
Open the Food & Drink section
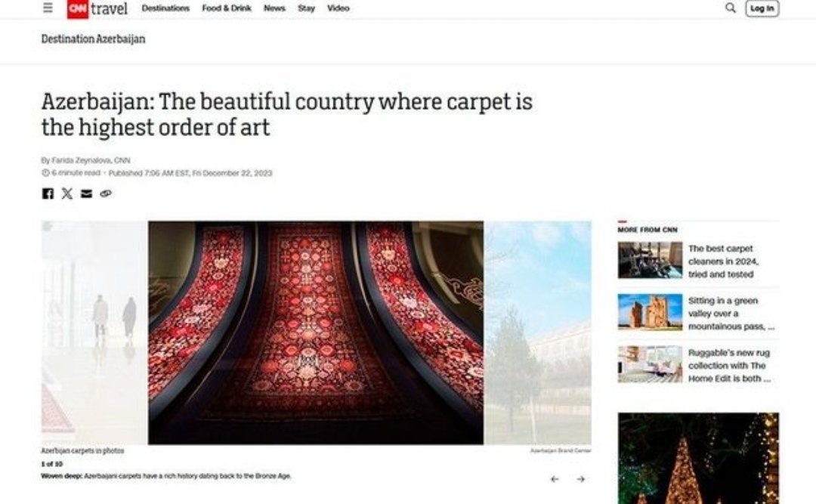tap(227, 8)
